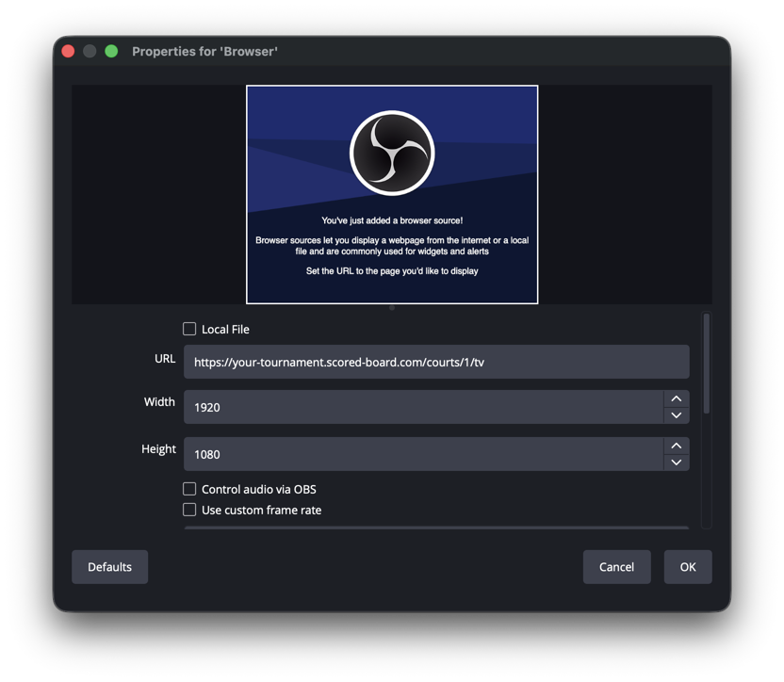
Task: Click 'You've just added a browser source!' text
Action: pos(392,220)
